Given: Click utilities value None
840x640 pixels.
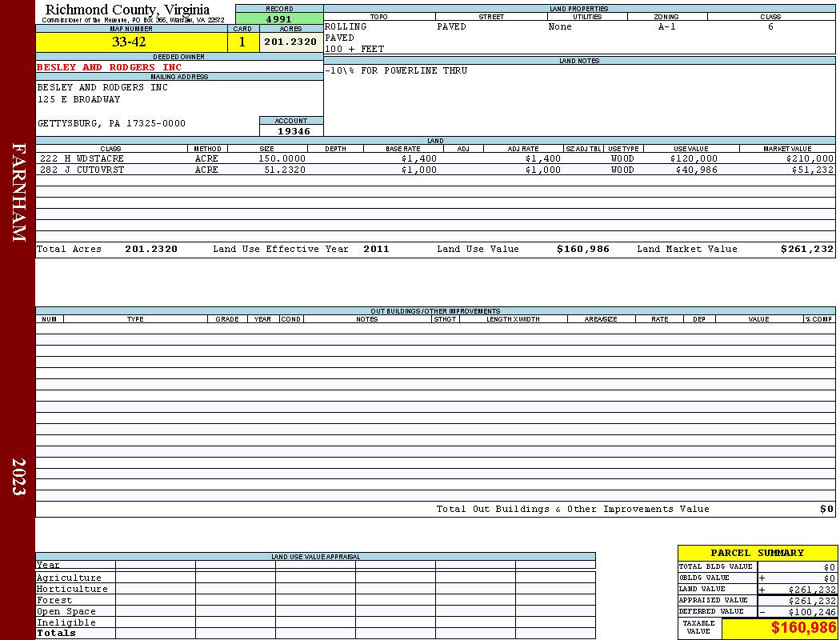Looking at the screenshot, I should pos(560,26).
